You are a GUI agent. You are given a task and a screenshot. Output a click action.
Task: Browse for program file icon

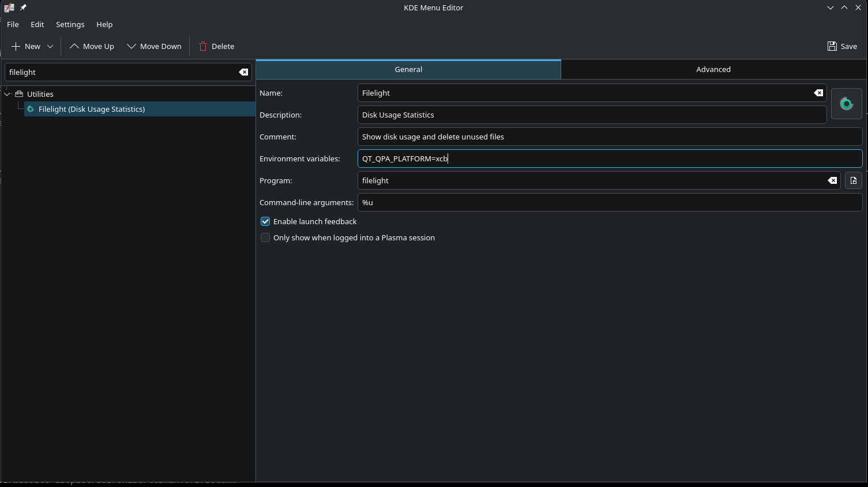[x=854, y=180]
